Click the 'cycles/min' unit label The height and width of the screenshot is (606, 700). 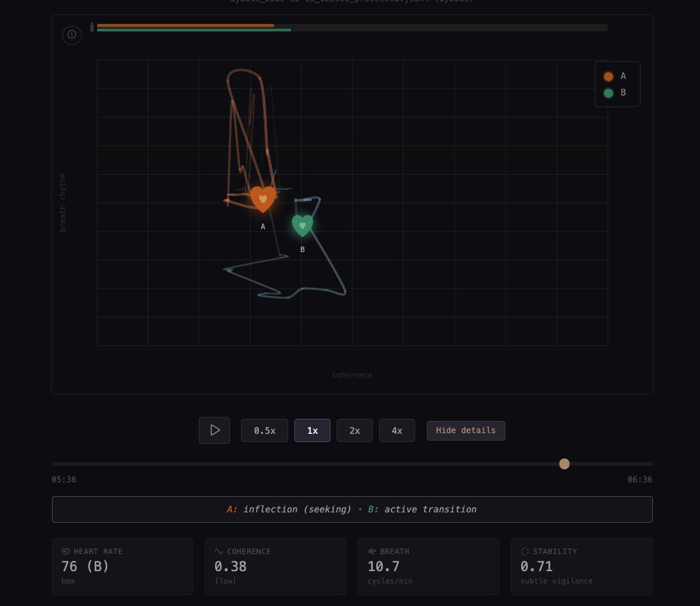(x=390, y=581)
